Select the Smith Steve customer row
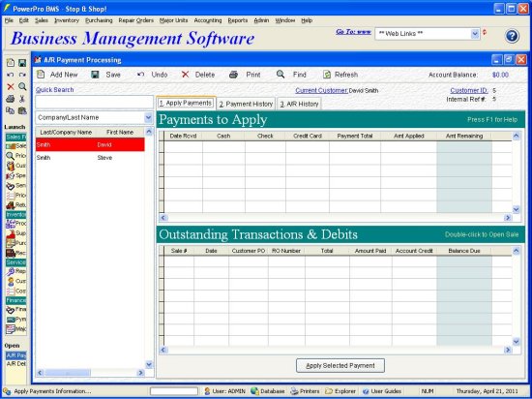This screenshot has width=532, height=399. tap(90, 158)
